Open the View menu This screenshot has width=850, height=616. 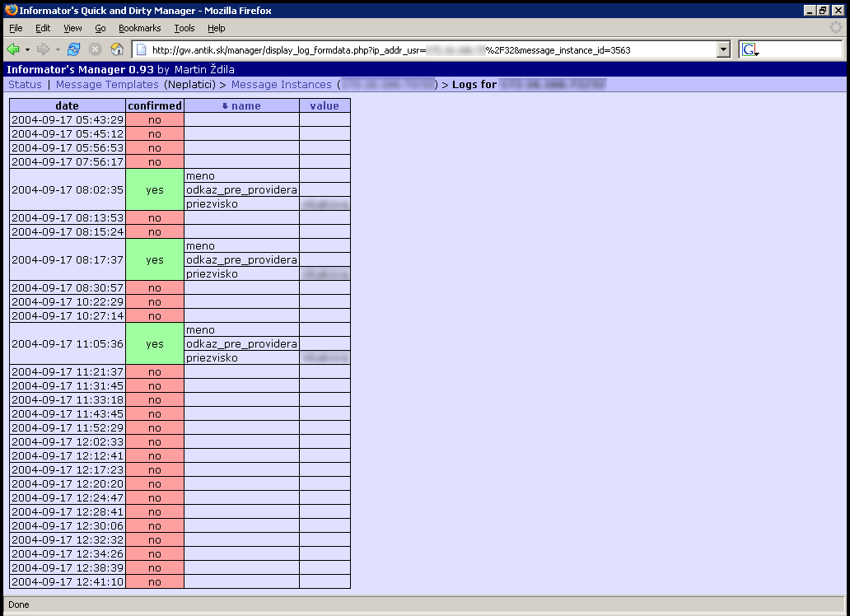[x=72, y=28]
